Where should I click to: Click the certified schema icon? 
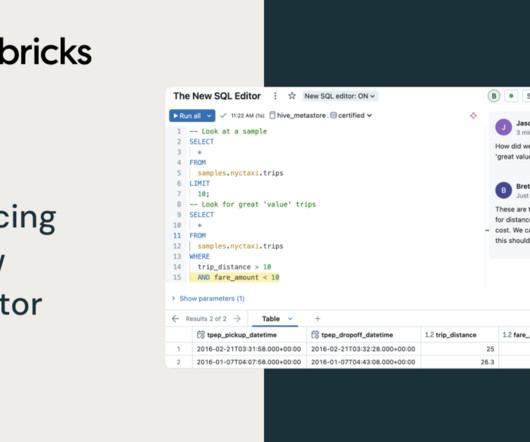[x=333, y=115]
